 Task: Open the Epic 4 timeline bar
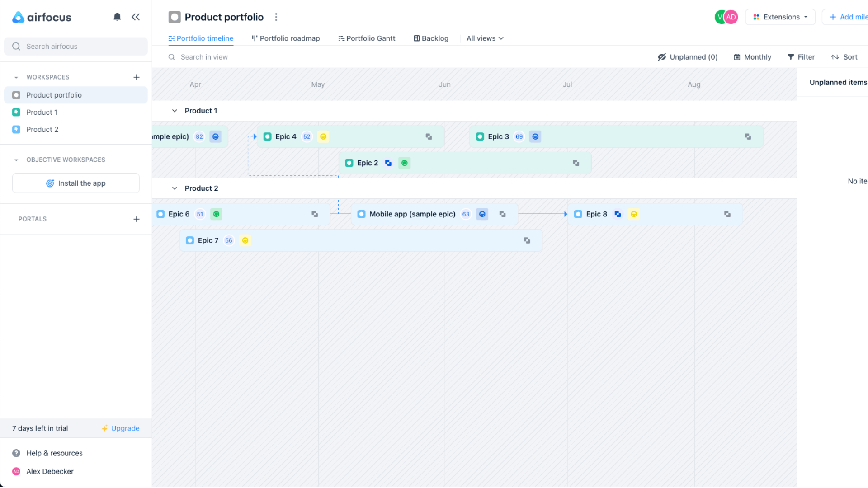pyautogui.click(x=351, y=136)
